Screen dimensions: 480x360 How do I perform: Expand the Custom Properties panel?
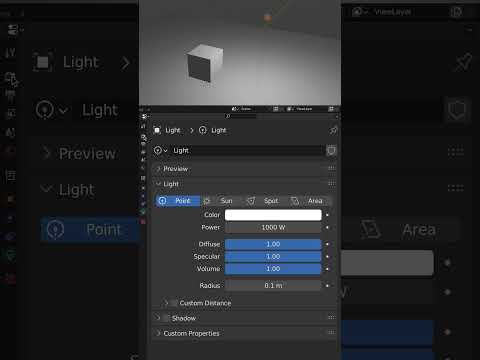point(158,333)
